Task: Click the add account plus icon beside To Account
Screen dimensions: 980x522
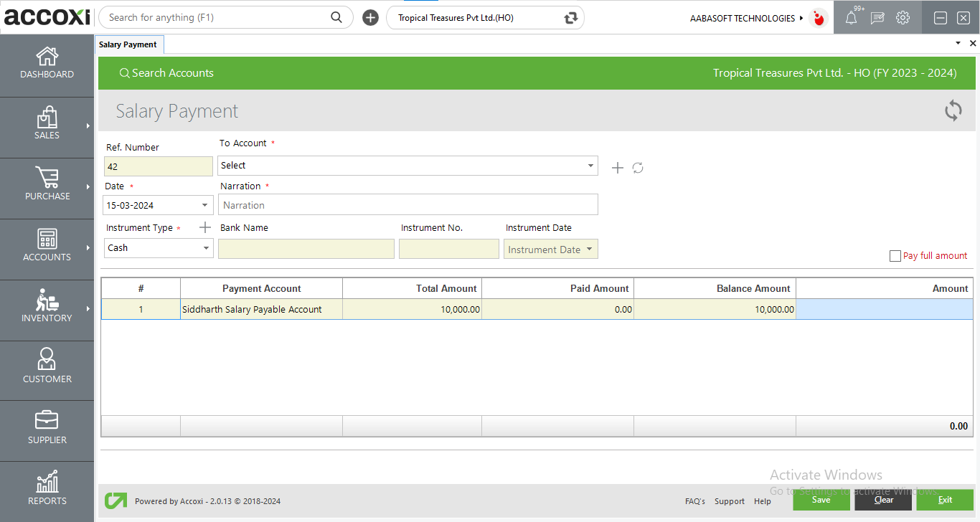Action: pos(617,168)
